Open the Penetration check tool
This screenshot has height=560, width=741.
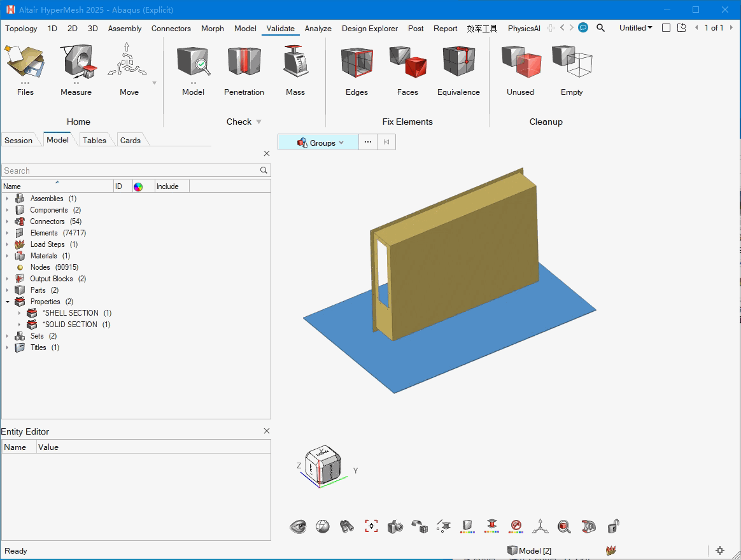[x=244, y=69]
